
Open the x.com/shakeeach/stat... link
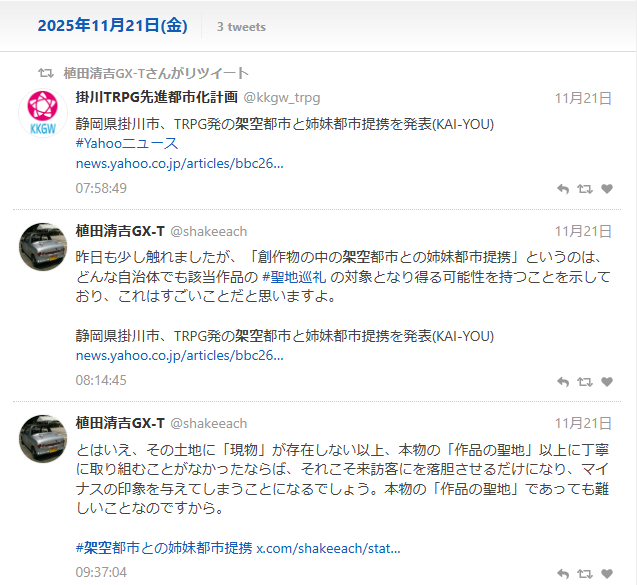(x=328, y=548)
